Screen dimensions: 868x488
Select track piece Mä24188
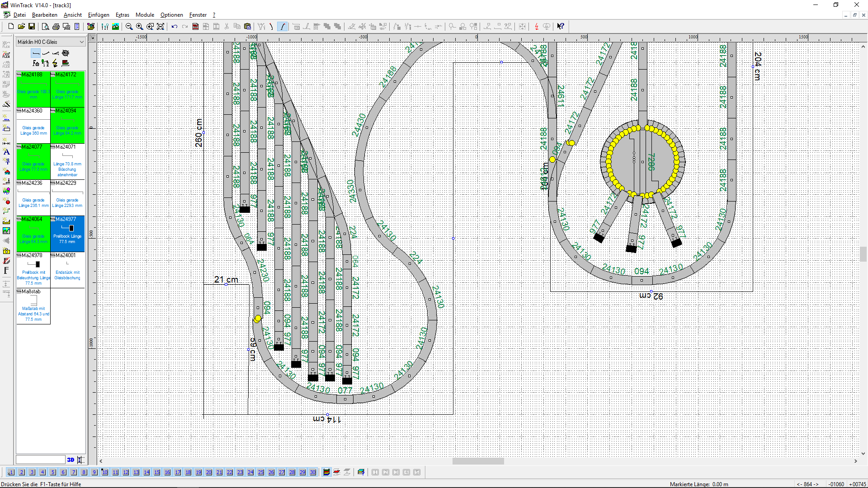(33, 89)
